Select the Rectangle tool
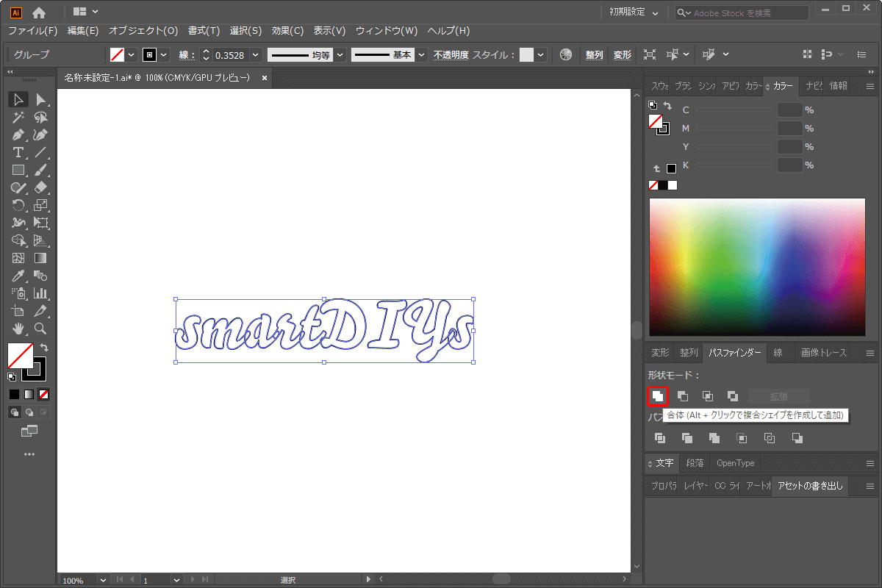Viewport: 882px width, 588px height. pyautogui.click(x=19, y=170)
